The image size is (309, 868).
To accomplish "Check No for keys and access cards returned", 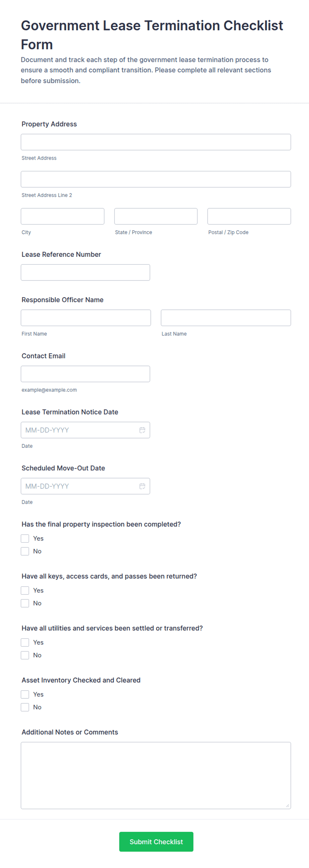I will 25,603.
